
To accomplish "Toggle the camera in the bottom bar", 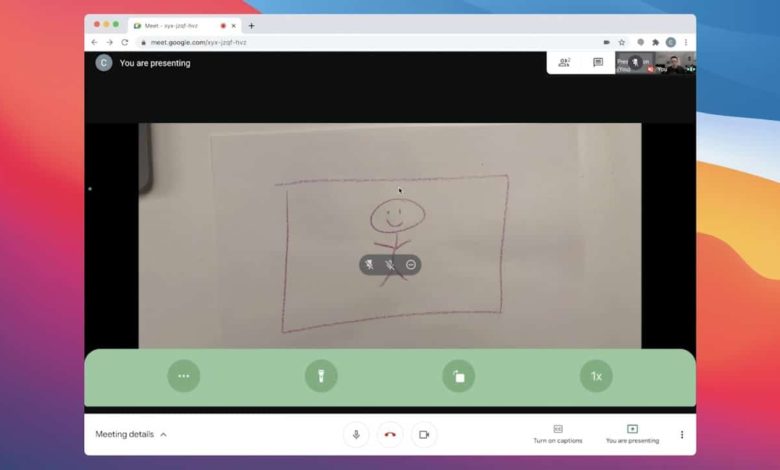I will pos(424,434).
